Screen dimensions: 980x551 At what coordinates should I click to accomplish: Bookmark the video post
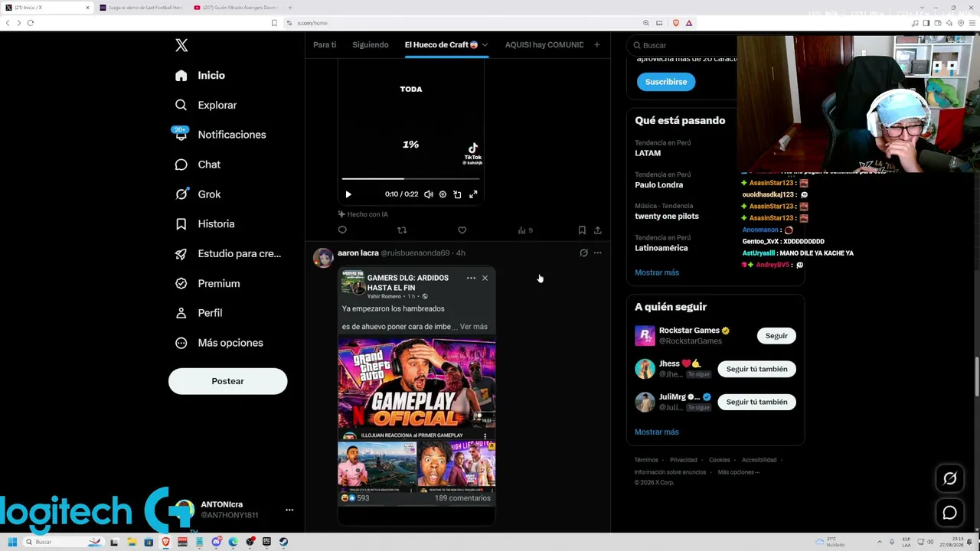[582, 230]
